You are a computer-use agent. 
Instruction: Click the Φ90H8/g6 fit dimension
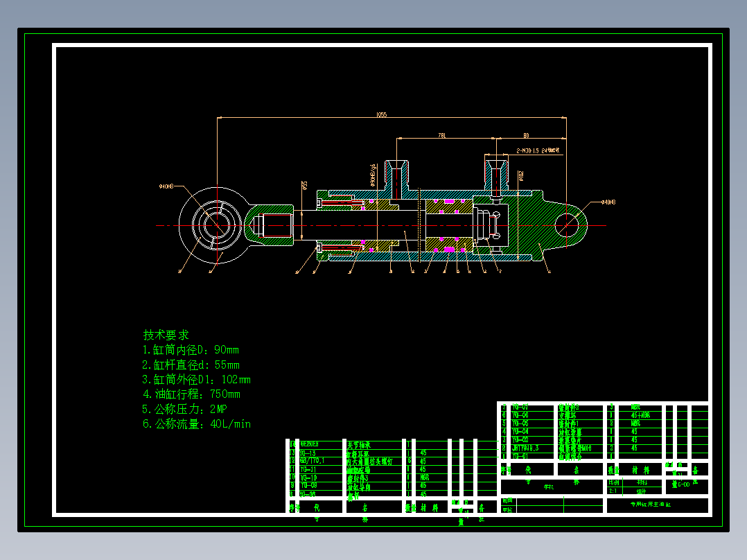pyautogui.click(x=373, y=175)
